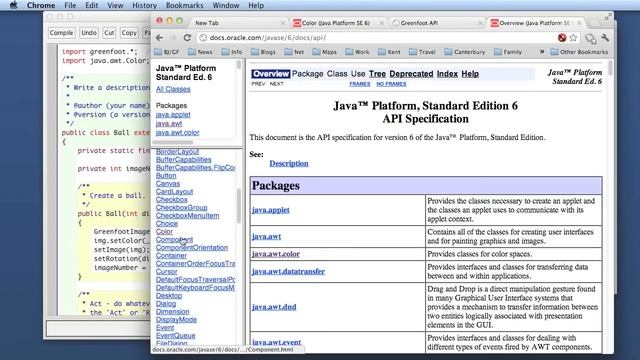Screen dimensions: 640x360
Task: Open the Family bookmarks folder
Action: coord(508,52)
